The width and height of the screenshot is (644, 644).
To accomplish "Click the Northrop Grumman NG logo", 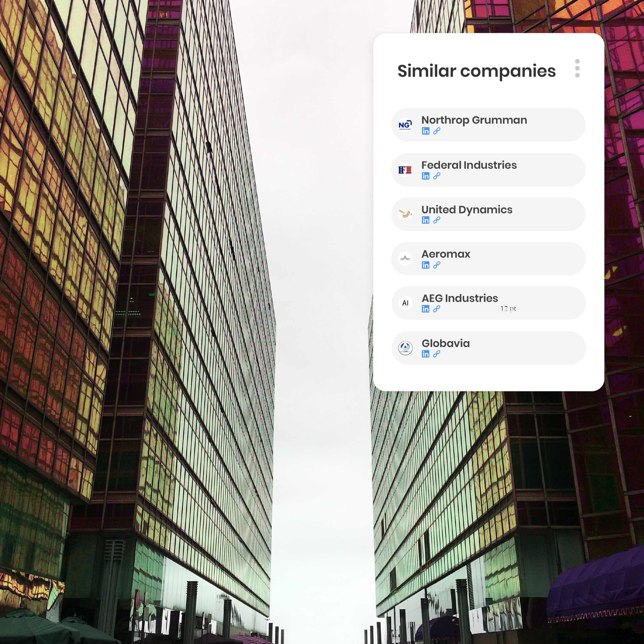I will tap(405, 125).
